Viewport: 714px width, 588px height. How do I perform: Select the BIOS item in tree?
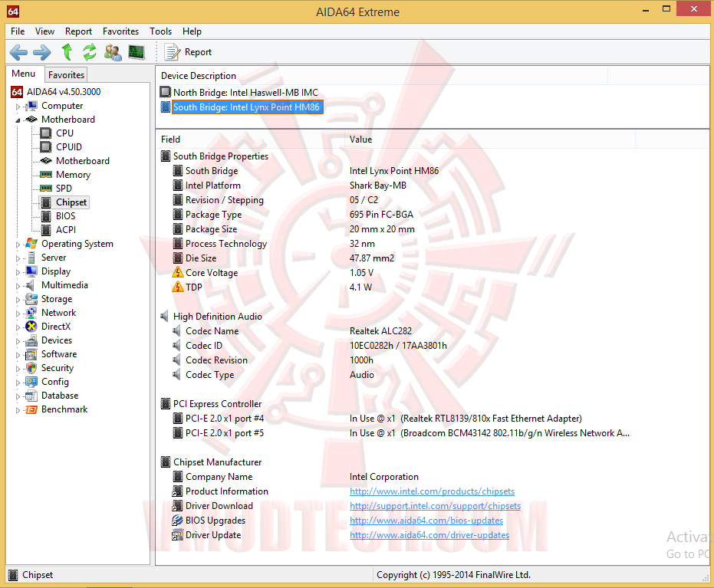[66, 216]
